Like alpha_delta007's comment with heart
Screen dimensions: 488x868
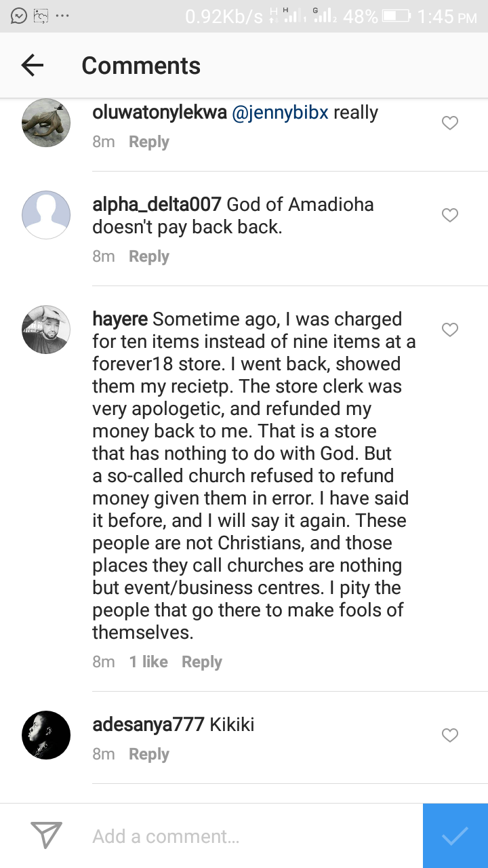pos(450,215)
